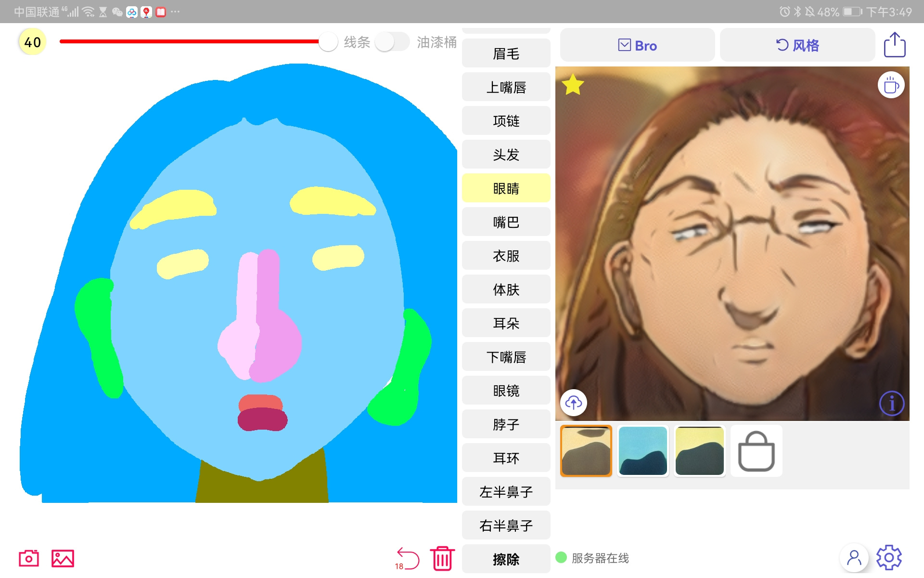Screen dimensions: 924x578
Task: Upload the result with the cloud icon
Action: coord(574,402)
